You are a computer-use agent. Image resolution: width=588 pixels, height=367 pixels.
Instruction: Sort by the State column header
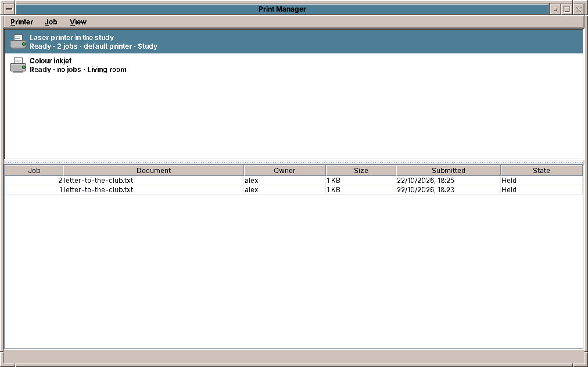point(542,170)
